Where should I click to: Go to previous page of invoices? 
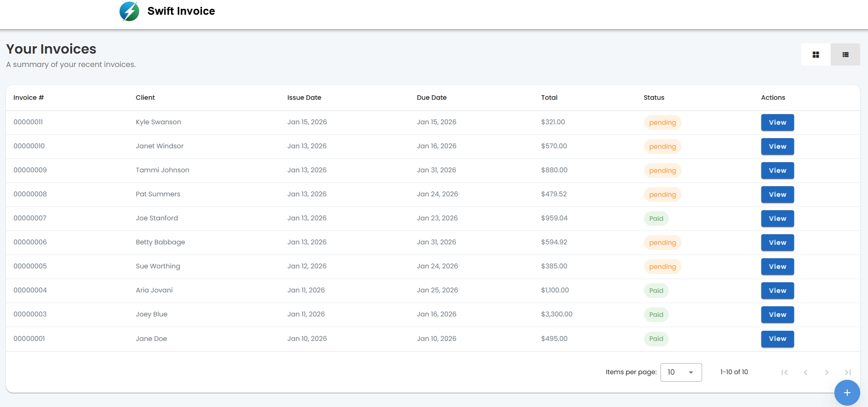tap(806, 372)
